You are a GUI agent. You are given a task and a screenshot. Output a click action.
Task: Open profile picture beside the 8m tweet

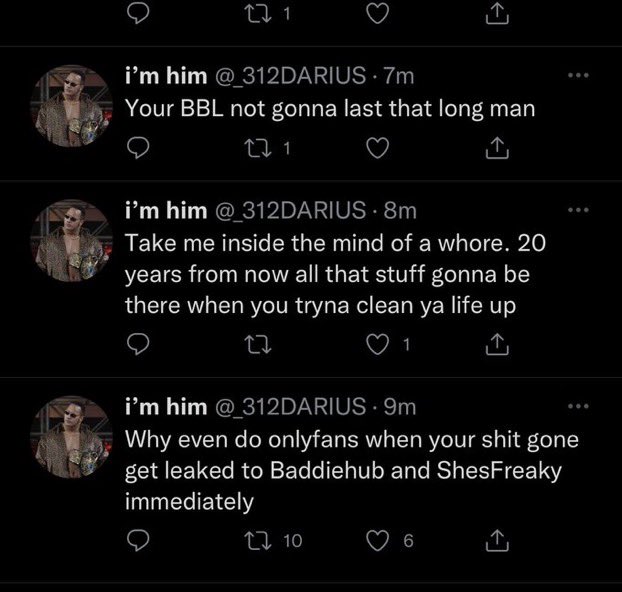71,240
